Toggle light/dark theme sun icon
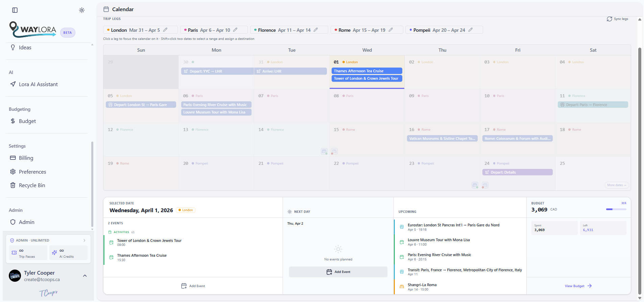 pos(82,10)
